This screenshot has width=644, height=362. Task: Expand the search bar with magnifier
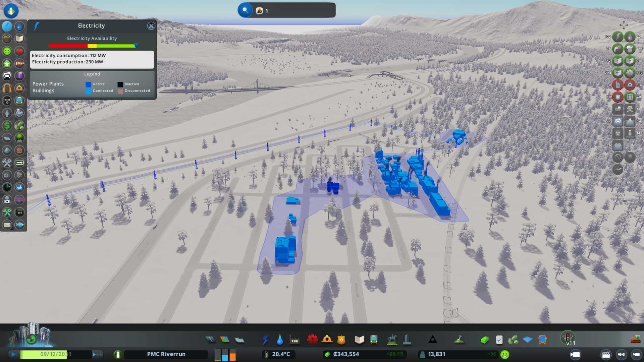[x=245, y=10]
